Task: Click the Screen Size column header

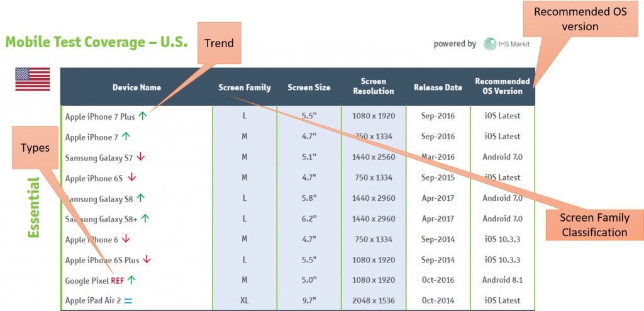Action: 309,88
